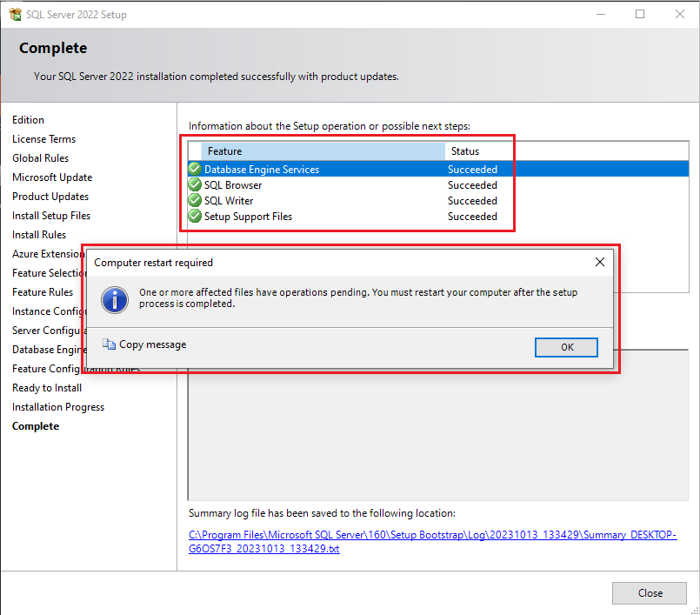This screenshot has width=700, height=615.
Task: Click the SQL Server Setup title bar icon
Action: (15, 14)
